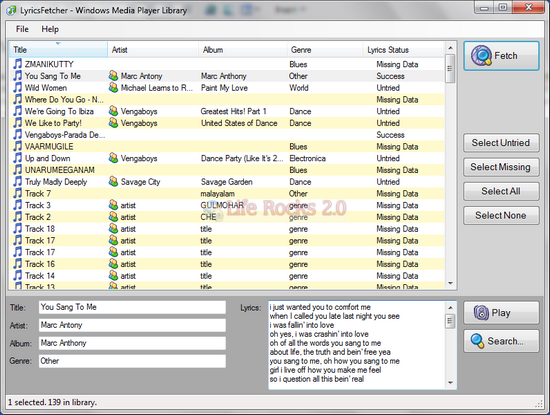The width and height of the screenshot is (550, 415).
Task: Click the Success status in You Sang To Me row
Action: coord(390,76)
